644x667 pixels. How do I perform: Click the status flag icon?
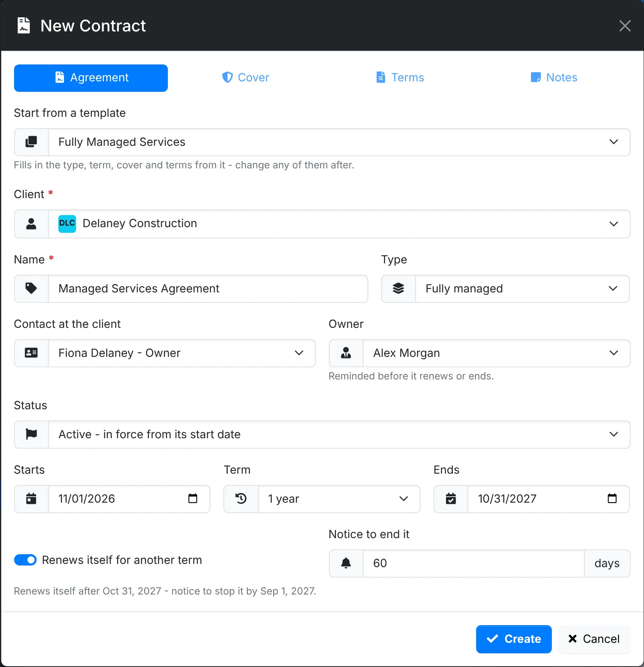pyautogui.click(x=31, y=434)
